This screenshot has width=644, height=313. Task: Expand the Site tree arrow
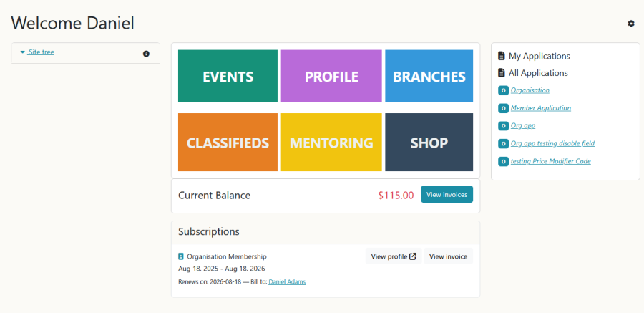[23, 52]
